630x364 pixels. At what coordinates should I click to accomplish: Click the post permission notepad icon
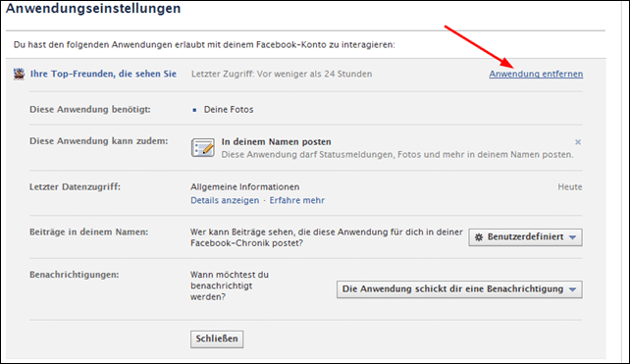point(202,148)
